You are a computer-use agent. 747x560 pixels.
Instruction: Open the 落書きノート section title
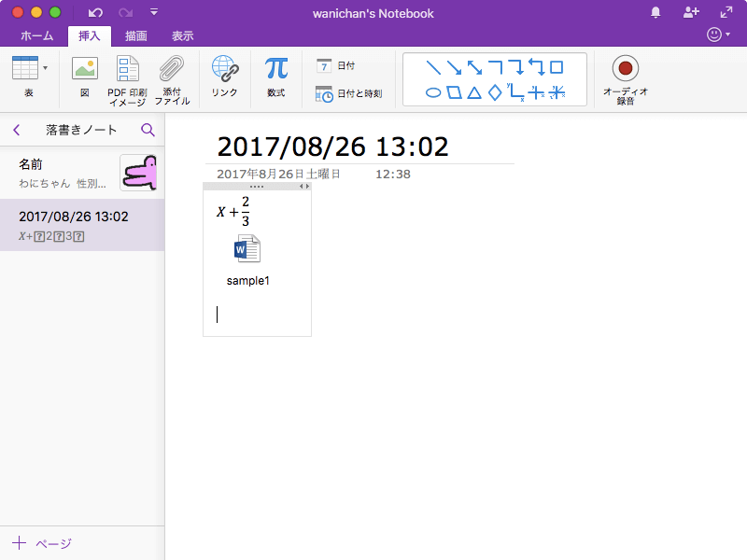tap(81, 130)
